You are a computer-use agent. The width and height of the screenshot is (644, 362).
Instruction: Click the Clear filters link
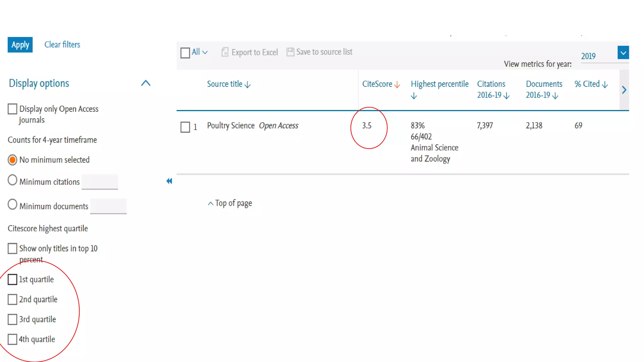pos(62,45)
